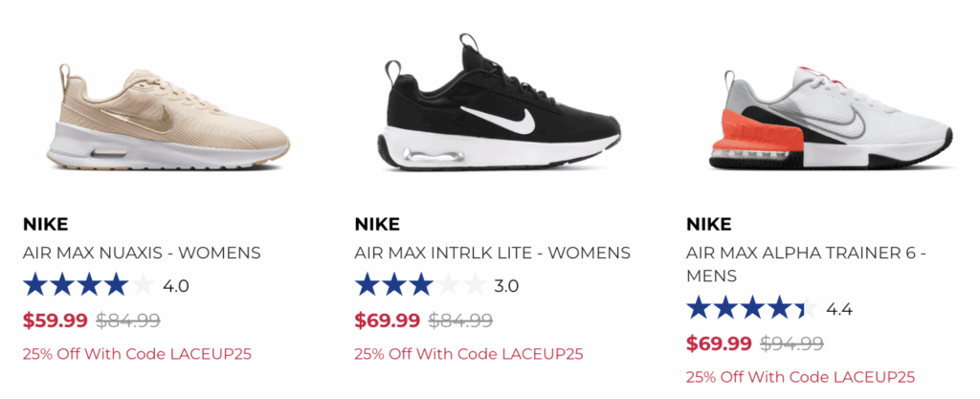This screenshot has height=399, width=980.
Task: Click the INTRLK Lite $69.99 sale price
Action: tap(387, 321)
